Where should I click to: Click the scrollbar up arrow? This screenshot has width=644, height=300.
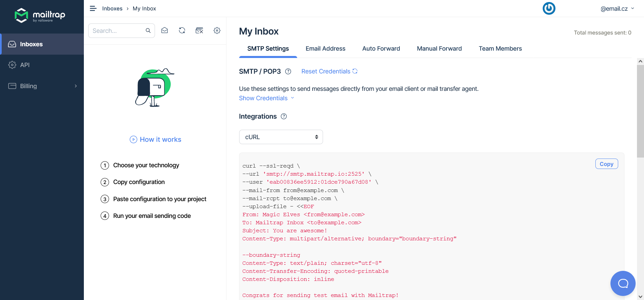pyautogui.click(x=640, y=61)
